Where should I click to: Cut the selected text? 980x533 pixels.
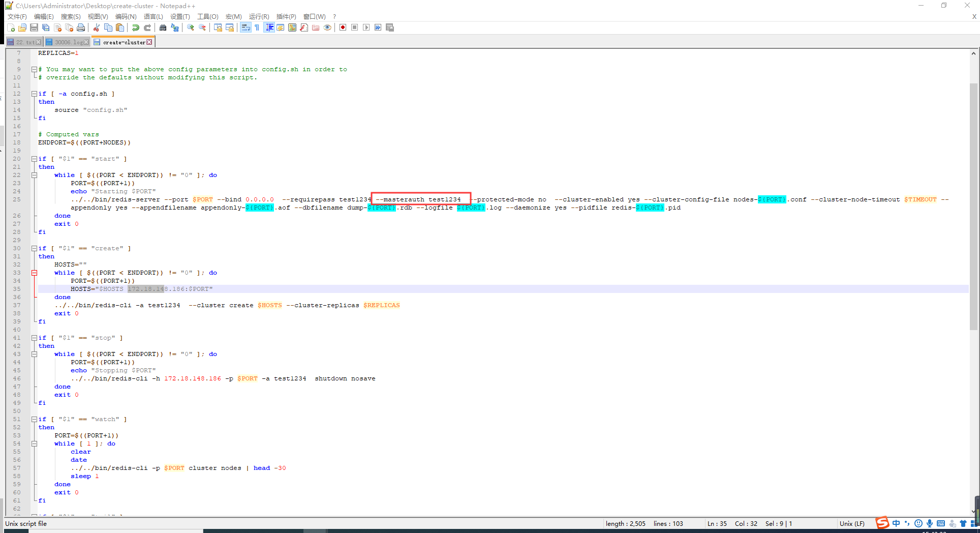click(97, 27)
